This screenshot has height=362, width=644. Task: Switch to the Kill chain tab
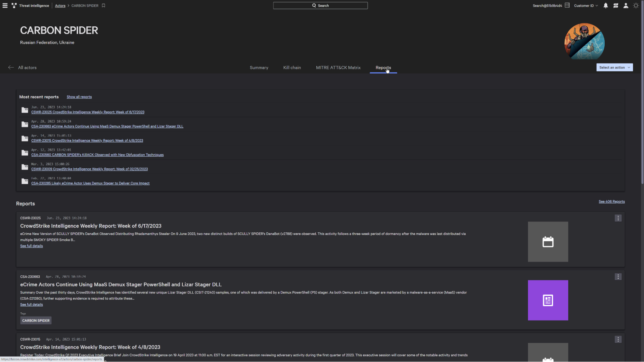(x=292, y=68)
